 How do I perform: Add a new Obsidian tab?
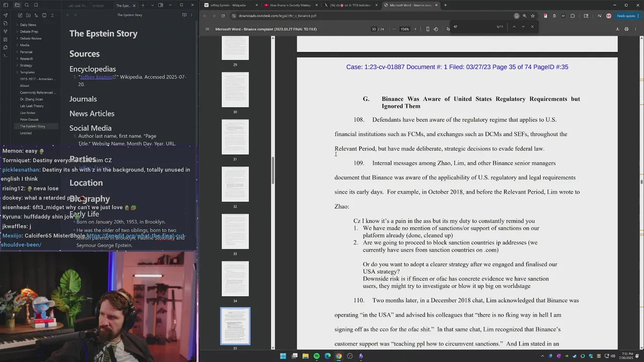click(143, 5)
